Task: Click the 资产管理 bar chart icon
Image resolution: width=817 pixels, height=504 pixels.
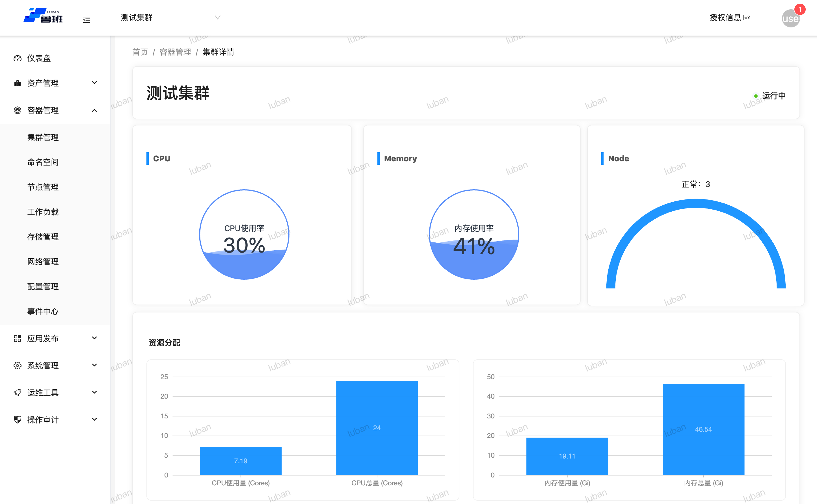Action: 17,83
